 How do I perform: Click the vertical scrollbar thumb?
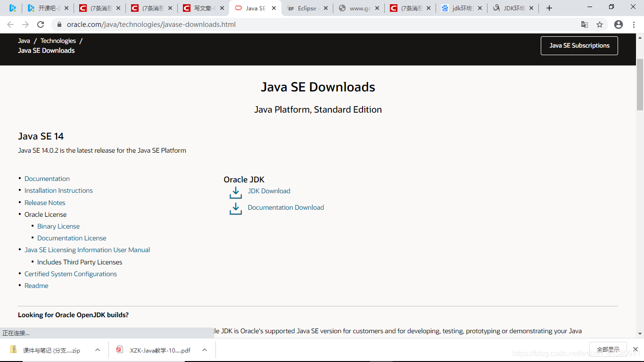click(640, 85)
